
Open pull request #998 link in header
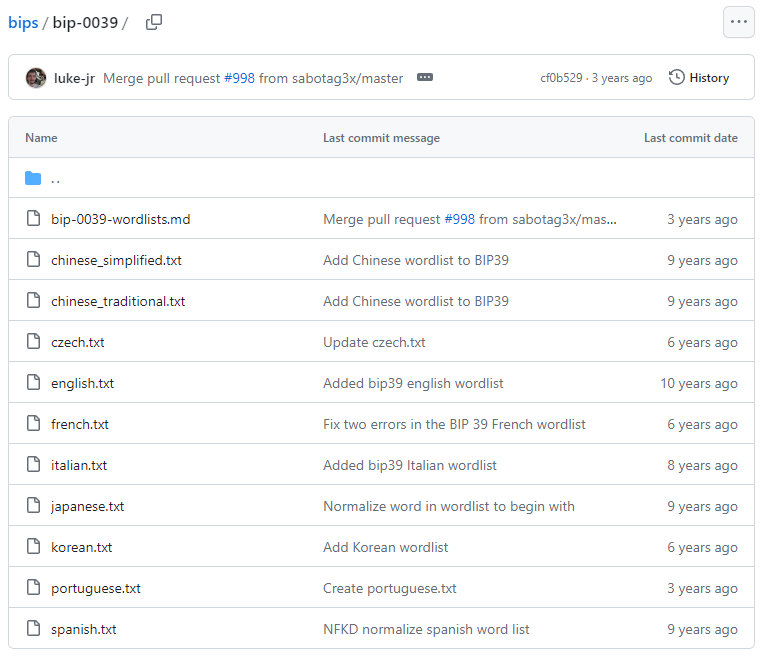pyautogui.click(x=239, y=78)
